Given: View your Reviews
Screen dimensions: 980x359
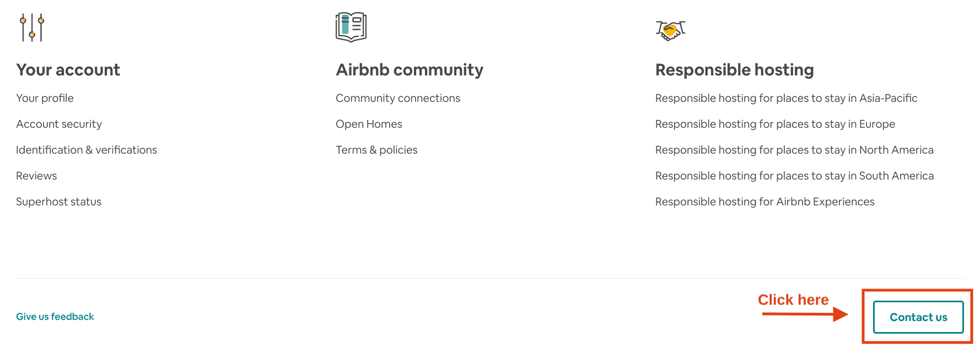Looking at the screenshot, I should pos(36,175).
